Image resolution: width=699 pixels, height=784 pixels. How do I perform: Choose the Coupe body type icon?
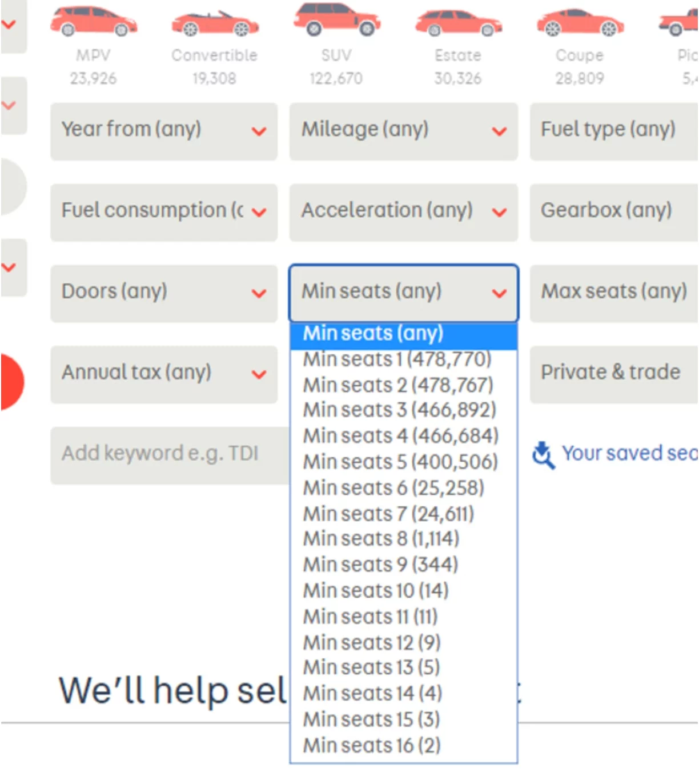580,23
